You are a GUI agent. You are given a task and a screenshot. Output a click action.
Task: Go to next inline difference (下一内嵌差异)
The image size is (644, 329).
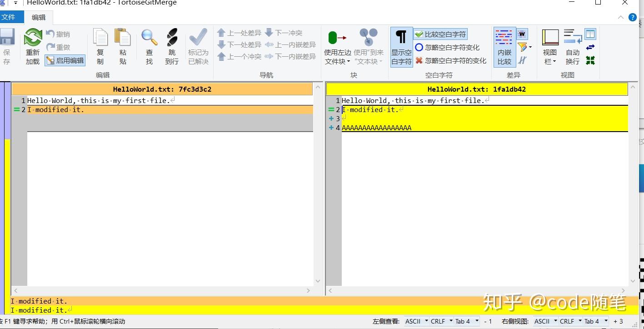point(290,56)
